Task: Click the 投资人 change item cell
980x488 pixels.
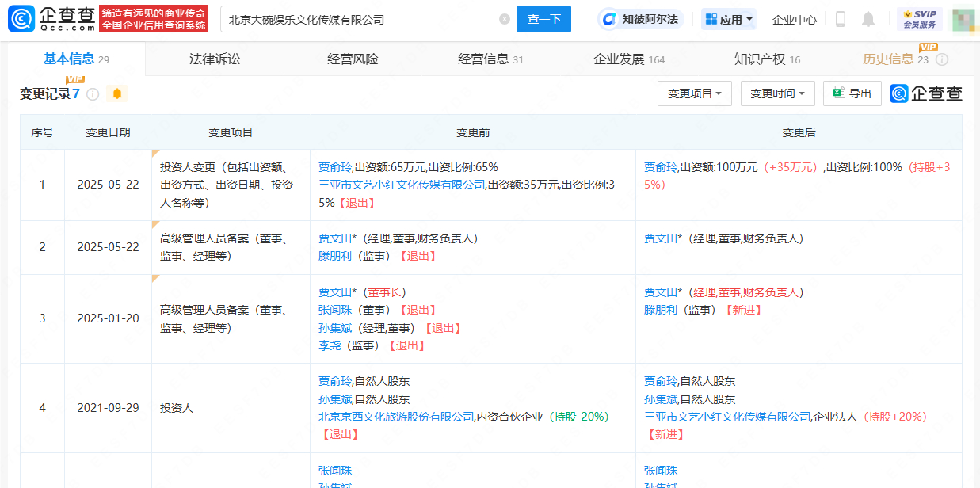Action: click(231, 408)
